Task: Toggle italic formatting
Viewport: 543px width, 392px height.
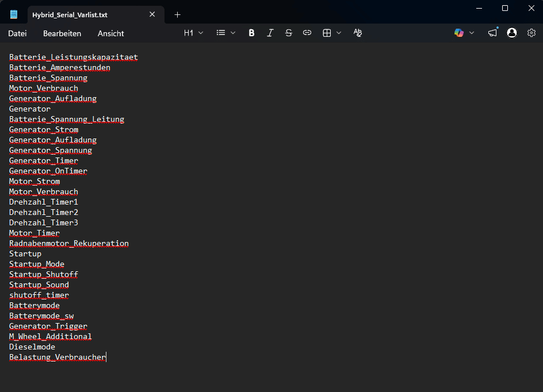Action: pyautogui.click(x=270, y=33)
